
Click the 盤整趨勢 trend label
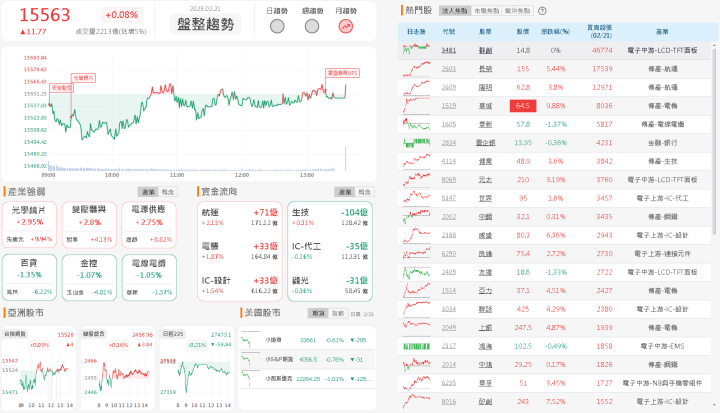click(x=205, y=24)
